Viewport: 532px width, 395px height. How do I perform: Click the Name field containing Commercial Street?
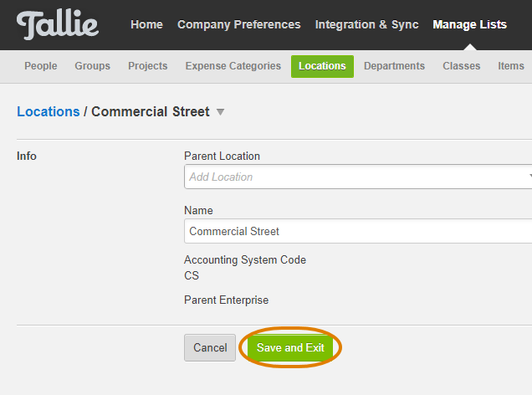tap(358, 231)
